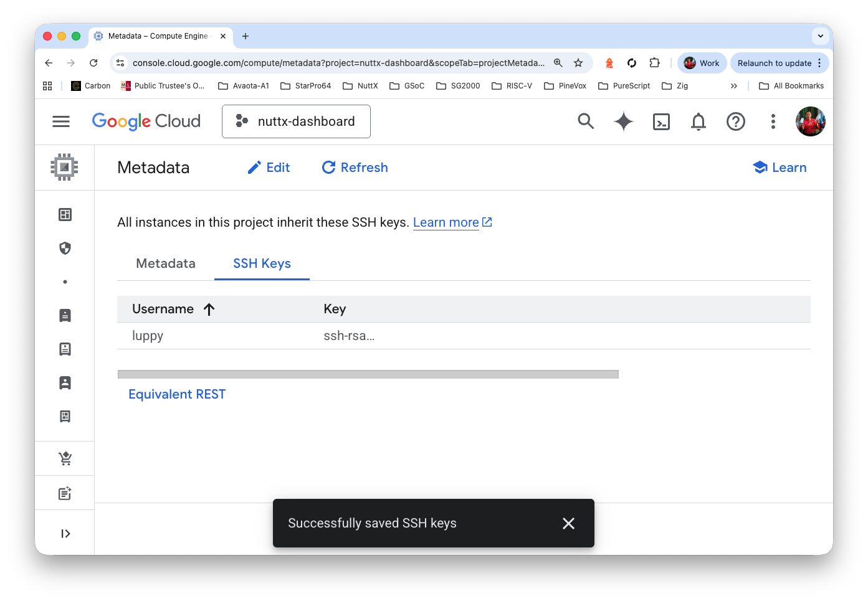Open Google Cloud notifications bell
868x601 pixels.
coord(698,121)
